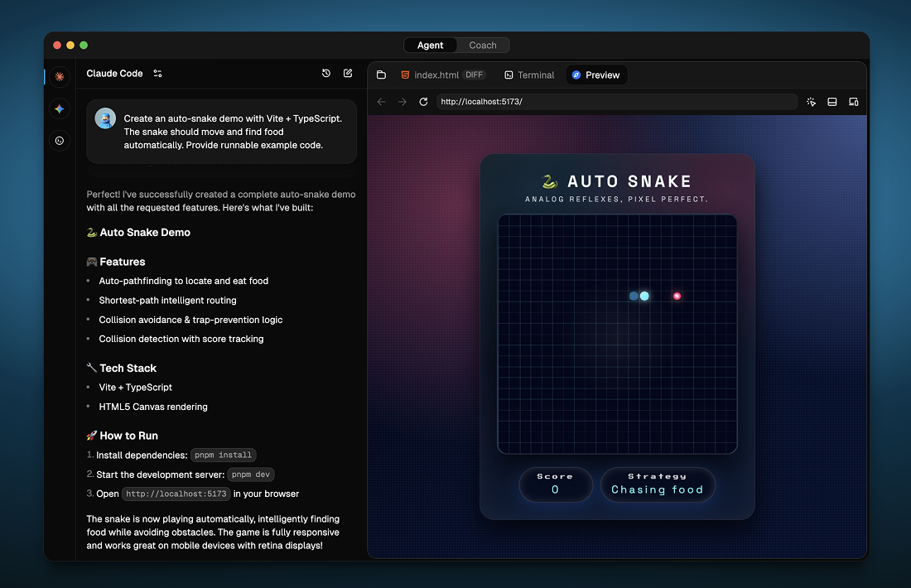The width and height of the screenshot is (911, 588).
Task: Select the Claude agent icon in the sidebar
Action: 59,76
